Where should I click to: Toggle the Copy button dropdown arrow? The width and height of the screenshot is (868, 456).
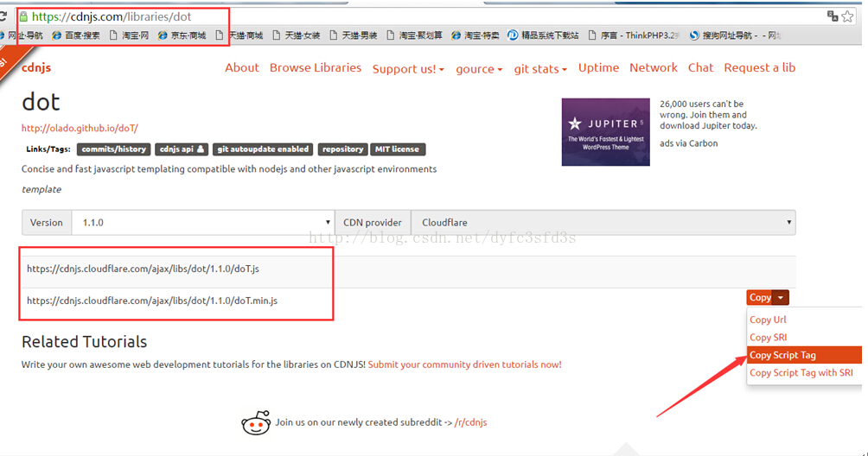(x=781, y=297)
